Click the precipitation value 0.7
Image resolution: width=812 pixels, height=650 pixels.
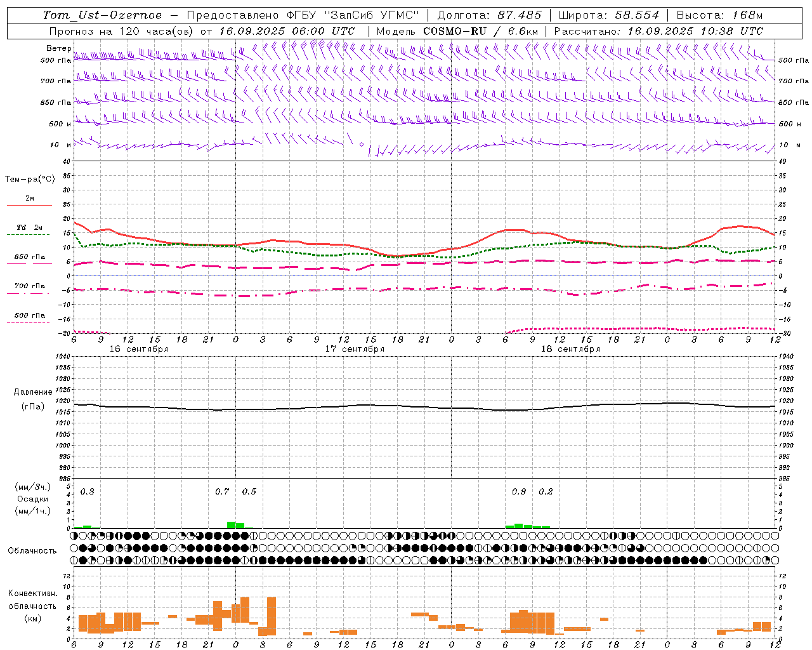pyautogui.click(x=222, y=491)
